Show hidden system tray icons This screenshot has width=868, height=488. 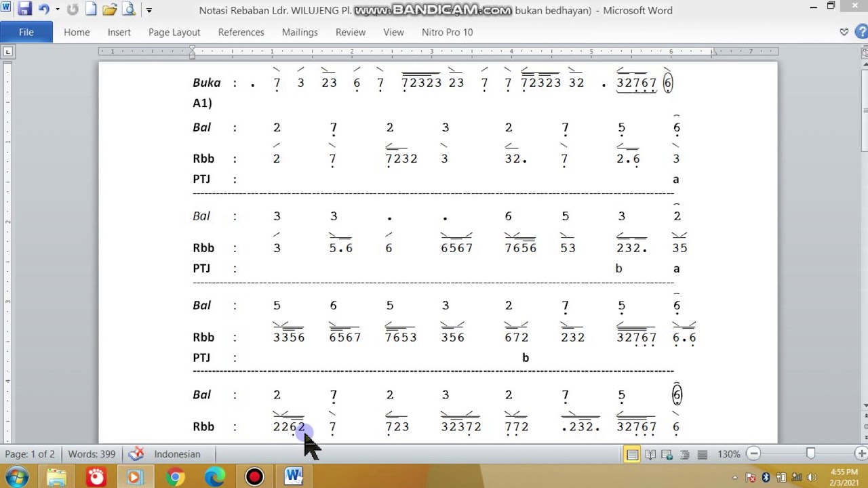735,478
